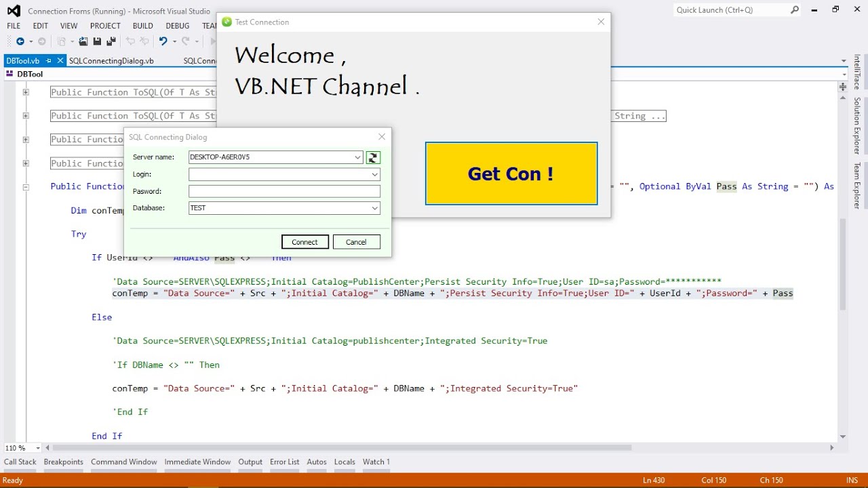The height and width of the screenshot is (488, 868).
Task: Click the New Project toolbar icon
Action: point(62,41)
